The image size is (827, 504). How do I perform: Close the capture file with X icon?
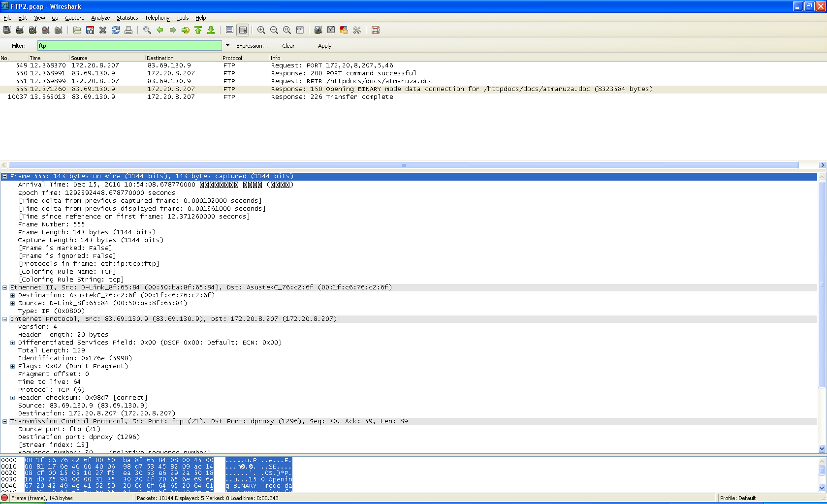pyautogui.click(x=103, y=30)
